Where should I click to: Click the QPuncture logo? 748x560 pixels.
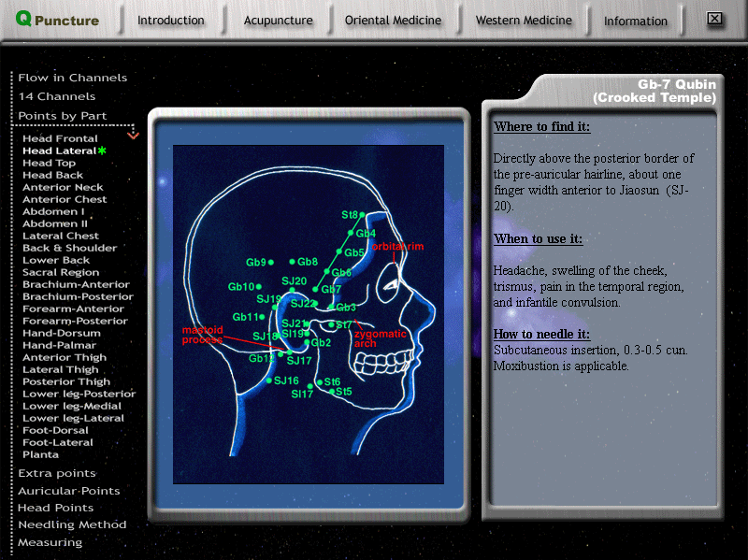point(58,21)
